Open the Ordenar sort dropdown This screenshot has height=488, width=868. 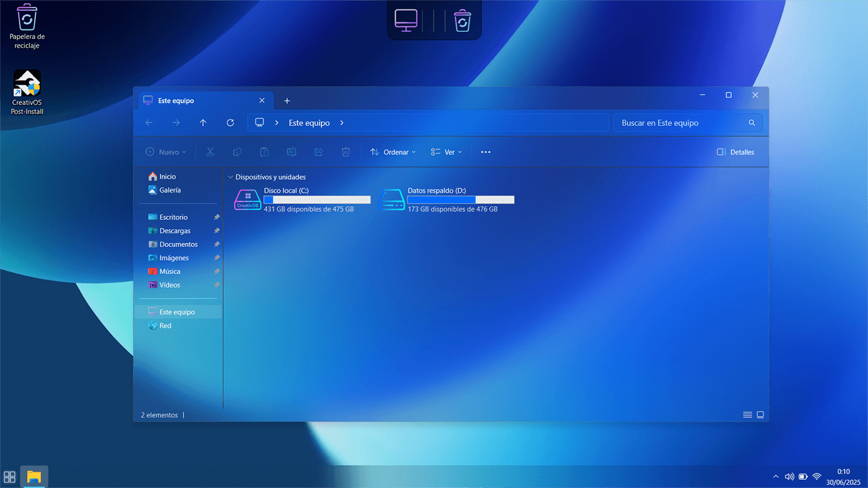click(x=393, y=152)
